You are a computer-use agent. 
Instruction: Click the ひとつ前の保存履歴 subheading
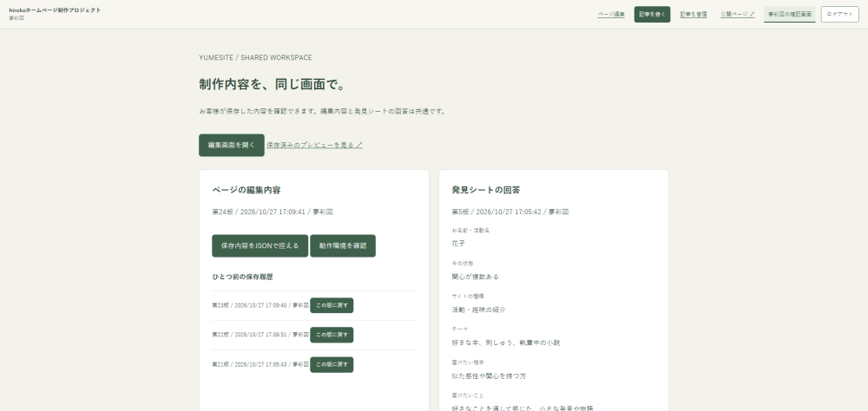coord(242,277)
